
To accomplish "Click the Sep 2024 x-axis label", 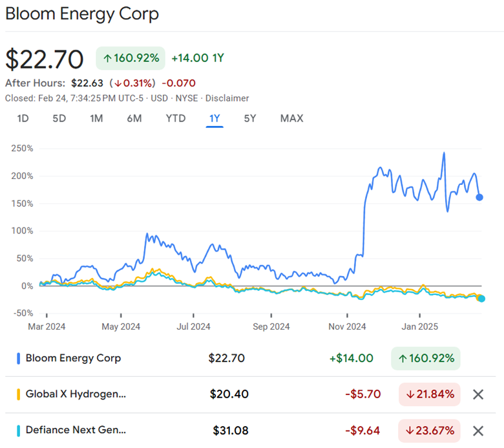I will point(271,326).
